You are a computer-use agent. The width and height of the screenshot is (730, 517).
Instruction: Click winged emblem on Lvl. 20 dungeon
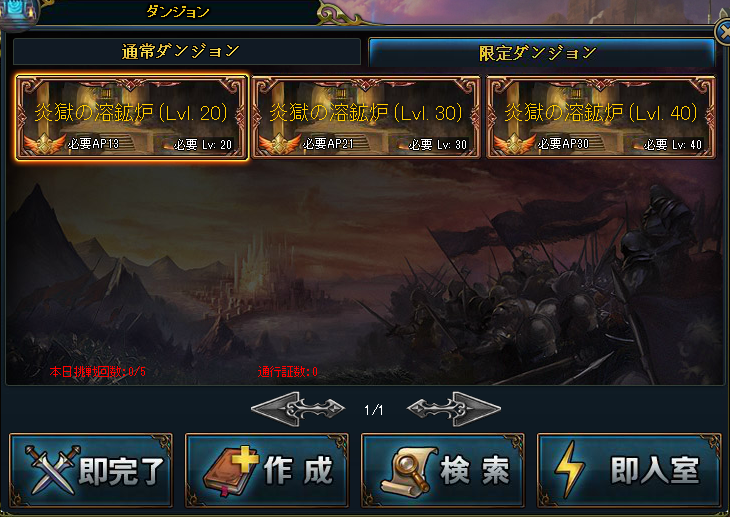[x=44, y=143]
